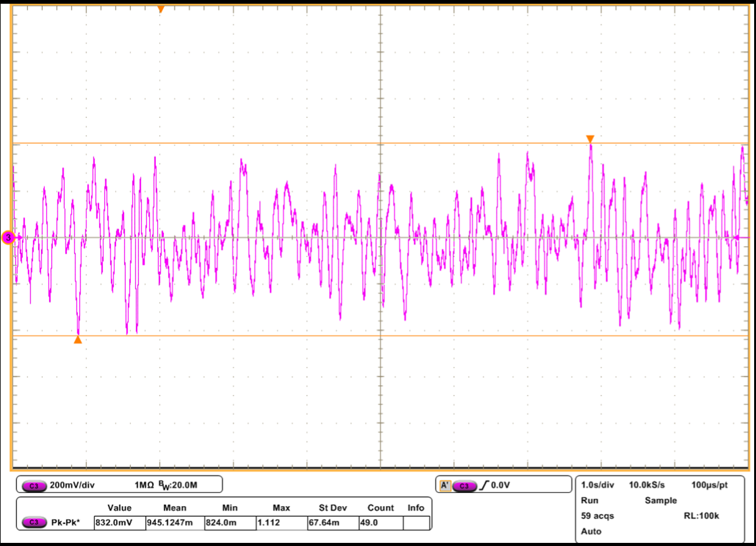Click the Run acquisition status label
This screenshot has width=756, height=546.
(x=589, y=501)
